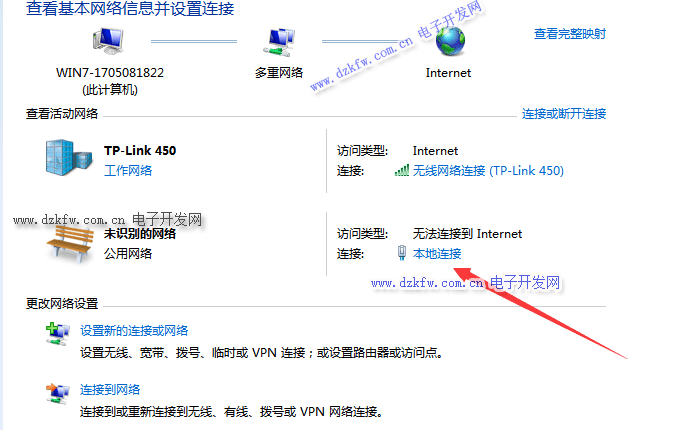Viewport: 679px width, 430px height.
Task: Click the 未识别的网络 network name
Action: [140, 234]
